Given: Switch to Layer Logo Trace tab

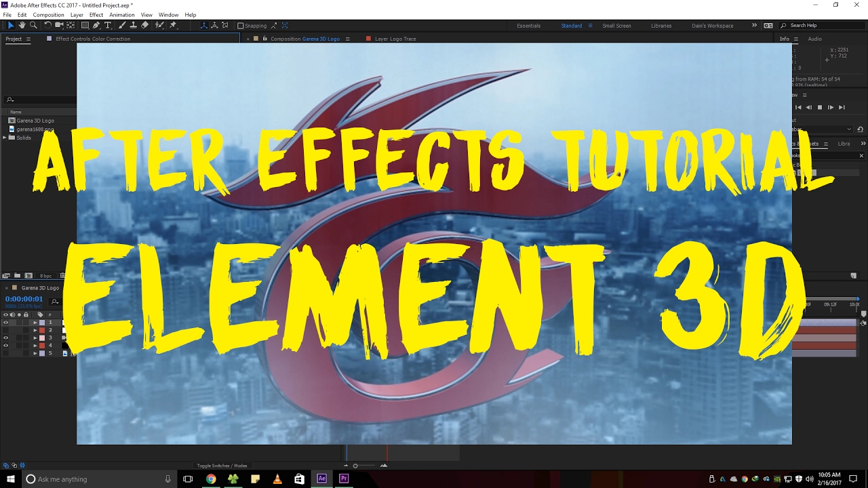Looking at the screenshot, I should [395, 39].
